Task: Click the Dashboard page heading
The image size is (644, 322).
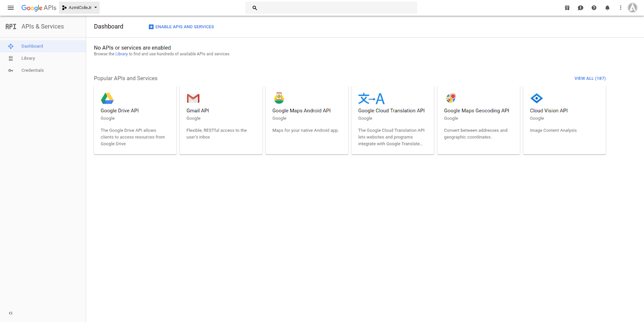Action: pyautogui.click(x=109, y=27)
